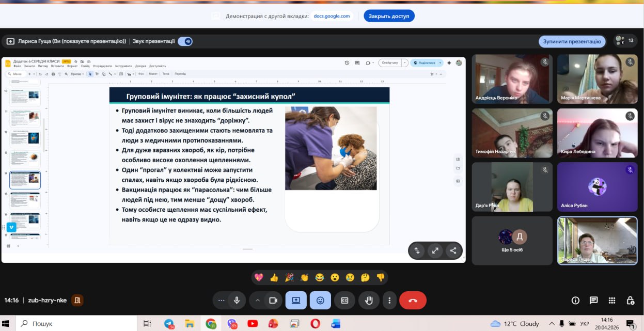Image resolution: width=644 pixels, height=331 pixels.
Task: Leave the call with red hang-up button
Action: 413,300
